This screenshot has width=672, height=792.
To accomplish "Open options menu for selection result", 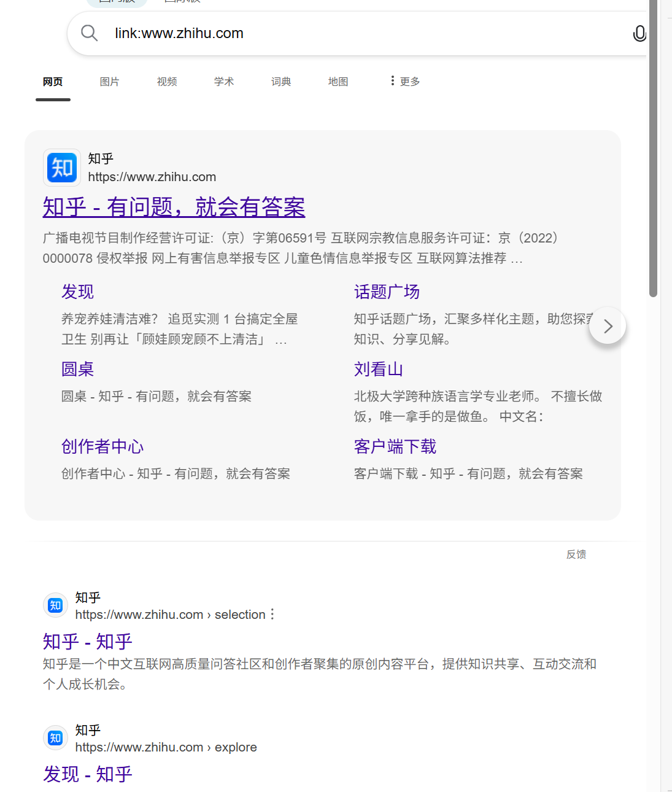I will 272,615.
